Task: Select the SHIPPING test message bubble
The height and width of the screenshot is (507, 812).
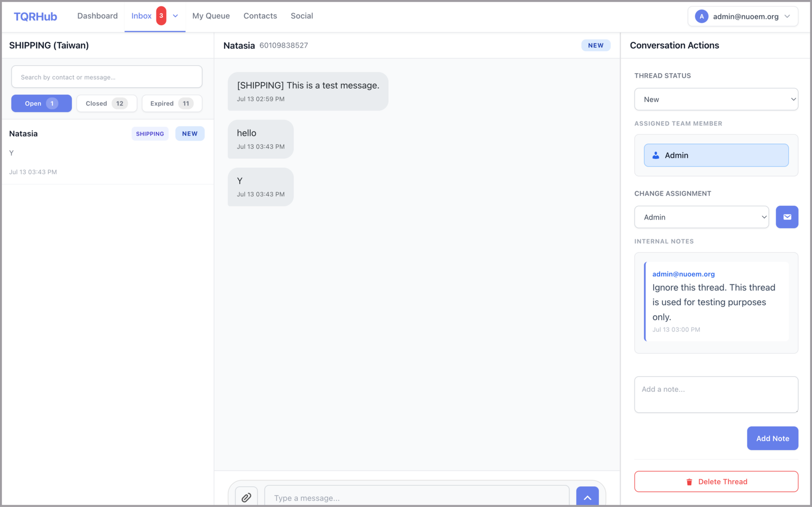Action: click(308, 91)
